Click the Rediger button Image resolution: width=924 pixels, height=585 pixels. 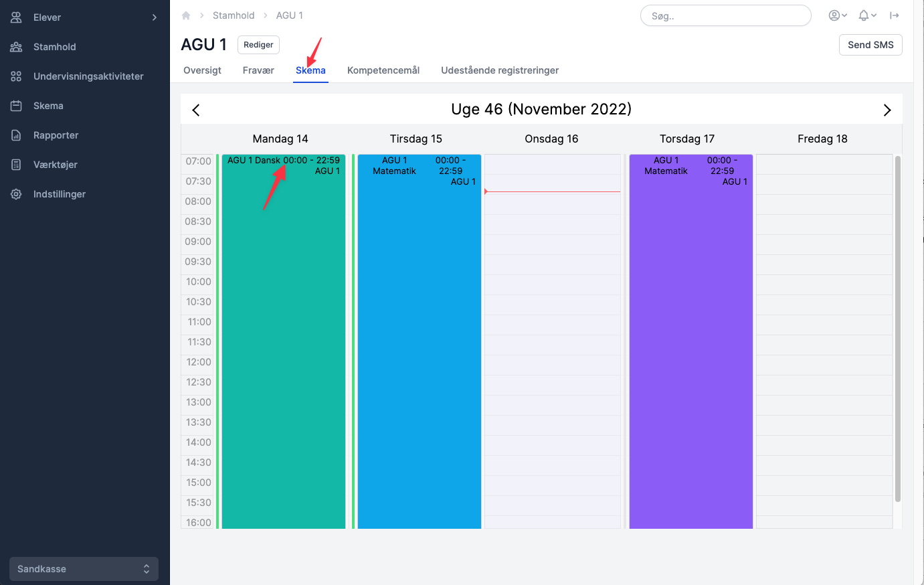tap(258, 45)
